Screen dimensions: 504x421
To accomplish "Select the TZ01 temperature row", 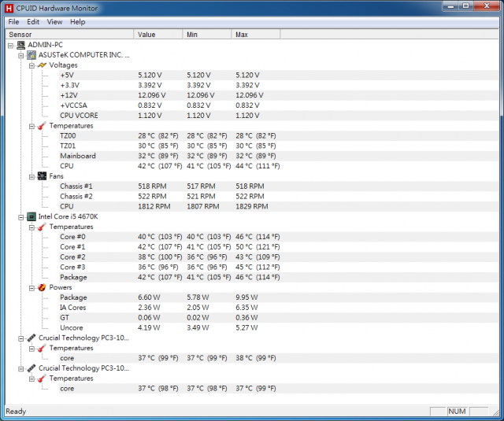I will click(279, 146).
